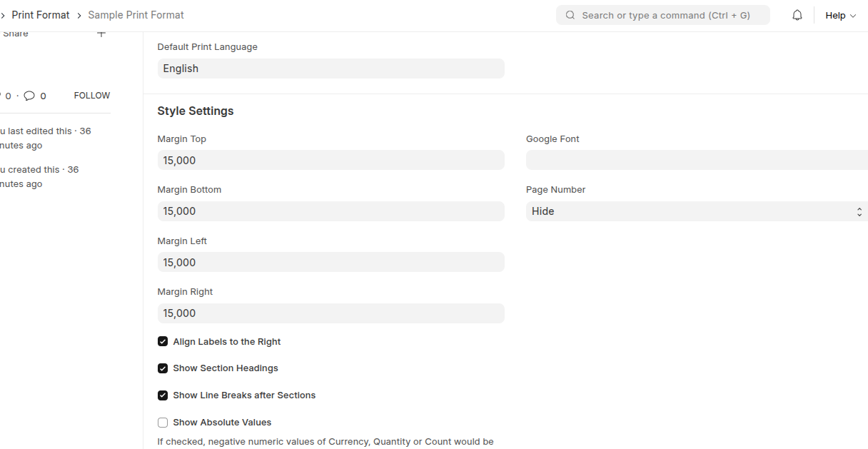868x449 pixels.
Task: Click the comments speech bubble icon
Action: (29, 96)
